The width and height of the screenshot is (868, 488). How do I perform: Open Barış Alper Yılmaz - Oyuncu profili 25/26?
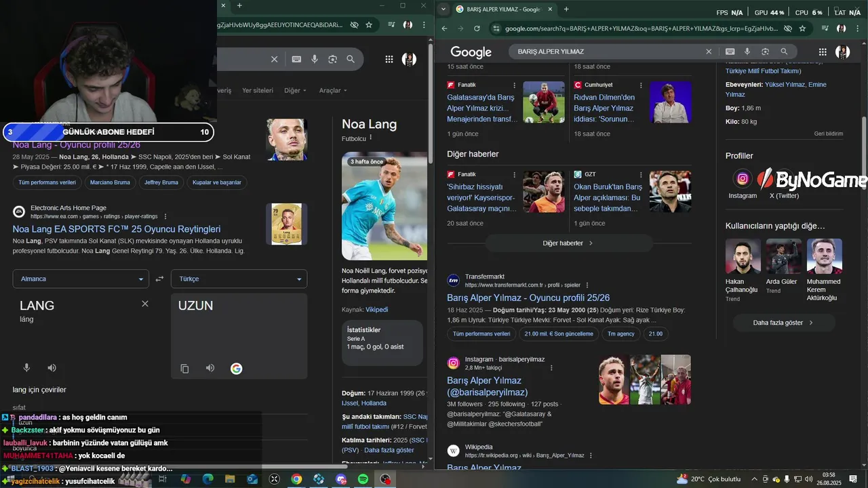(x=528, y=298)
